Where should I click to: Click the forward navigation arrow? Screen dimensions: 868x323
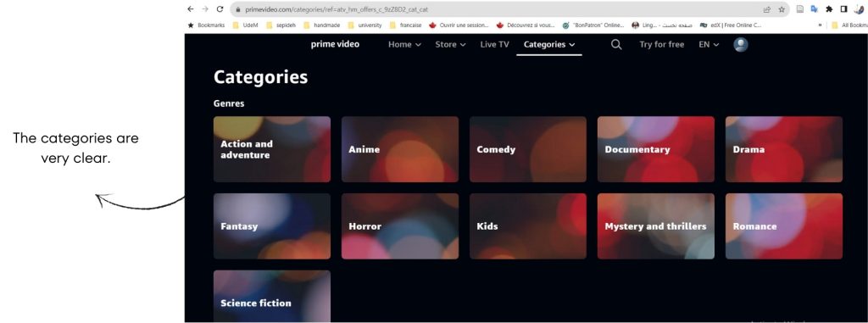205,9
